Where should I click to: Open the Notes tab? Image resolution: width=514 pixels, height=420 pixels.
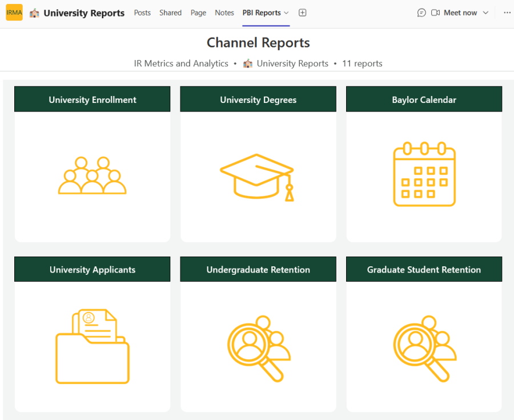point(224,13)
